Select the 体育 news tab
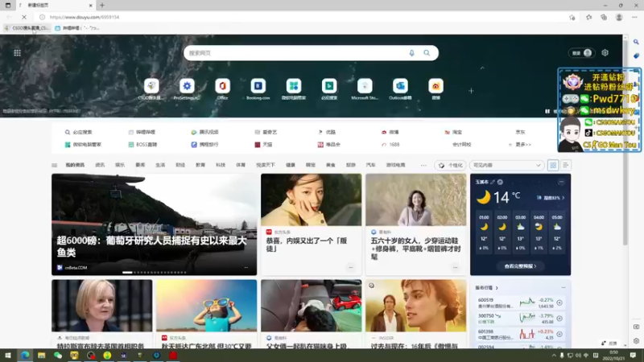 (x=241, y=165)
